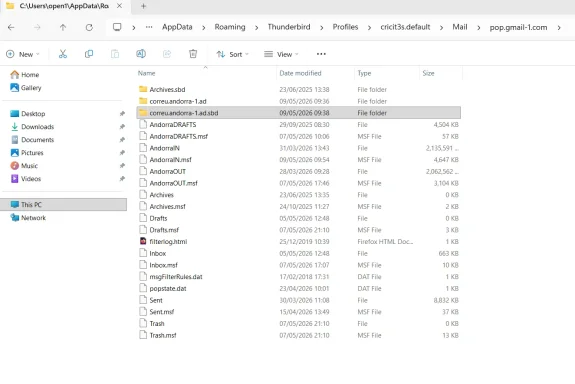
Task: Open Home in navigation pane
Action: click(25, 75)
